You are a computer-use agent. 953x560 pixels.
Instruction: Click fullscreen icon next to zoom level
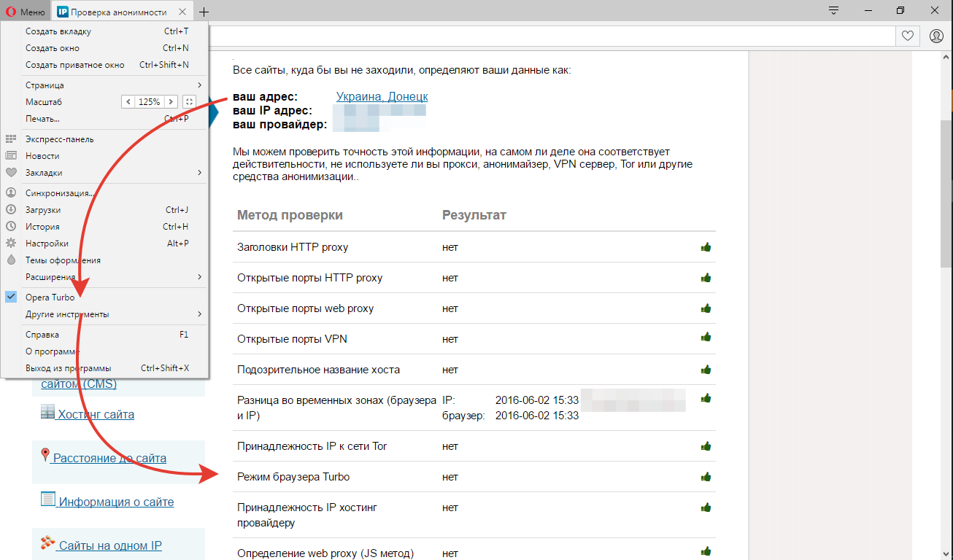[x=189, y=102]
